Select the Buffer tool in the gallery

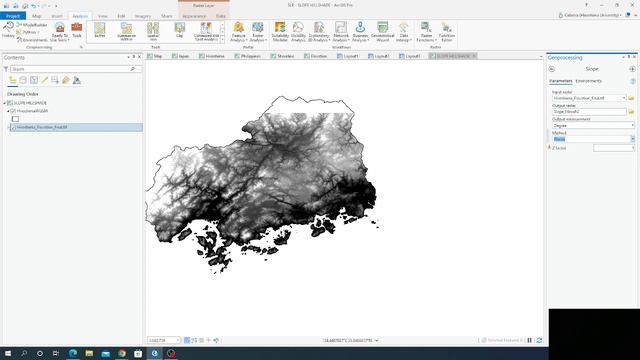100,31
